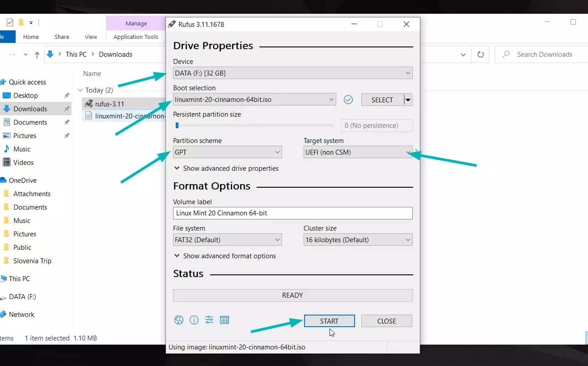This screenshot has height=366, width=588.
Task: Open the Explorer address bar history dropdown
Action: tap(463, 55)
